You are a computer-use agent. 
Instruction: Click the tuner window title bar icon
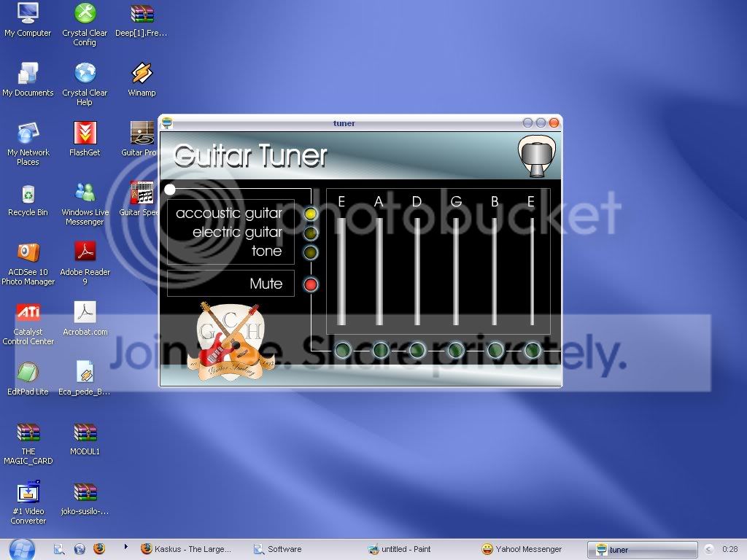pos(167,123)
